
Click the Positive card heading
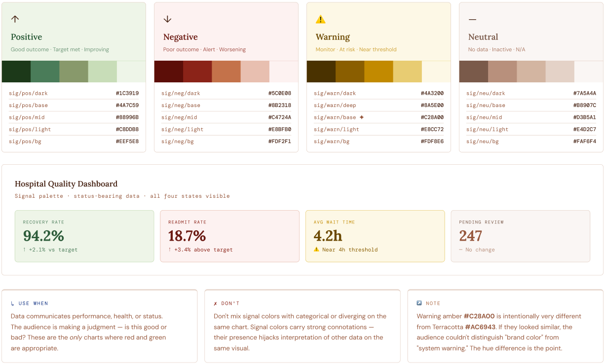coord(27,37)
